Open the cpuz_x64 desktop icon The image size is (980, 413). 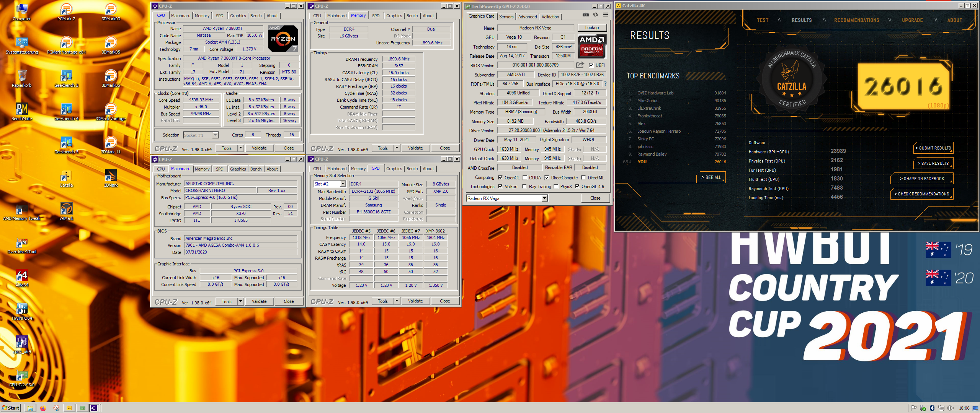click(x=22, y=344)
